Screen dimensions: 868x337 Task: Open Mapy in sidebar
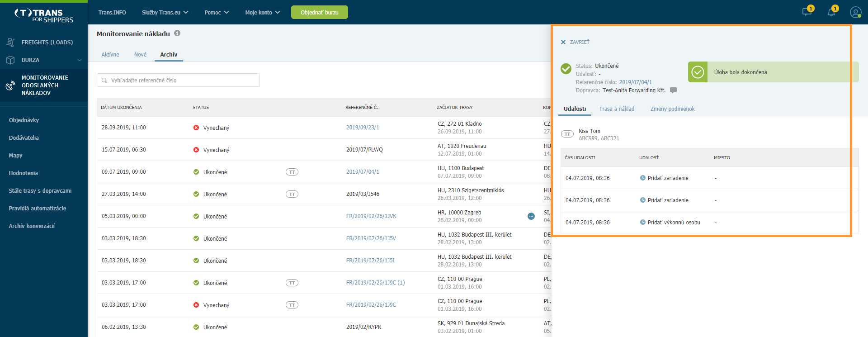point(16,155)
